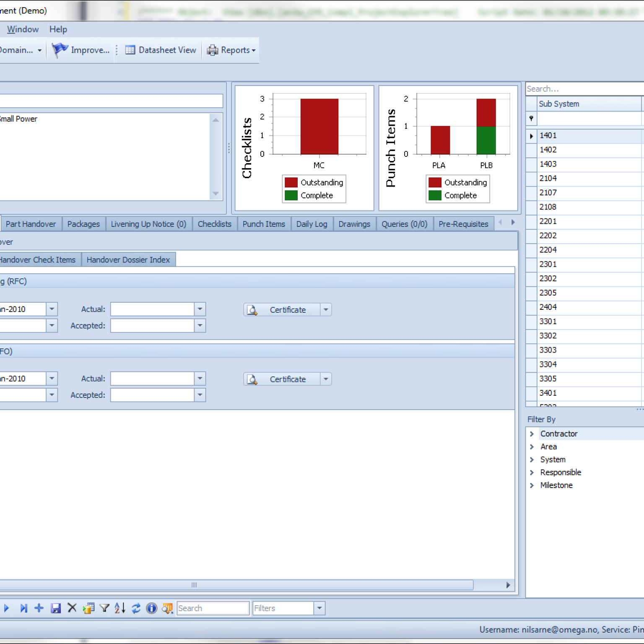Click the Improve flag icon
Image resolution: width=644 pixels, height=644 pixels.
pyautogui.click(x=60, y=50)
